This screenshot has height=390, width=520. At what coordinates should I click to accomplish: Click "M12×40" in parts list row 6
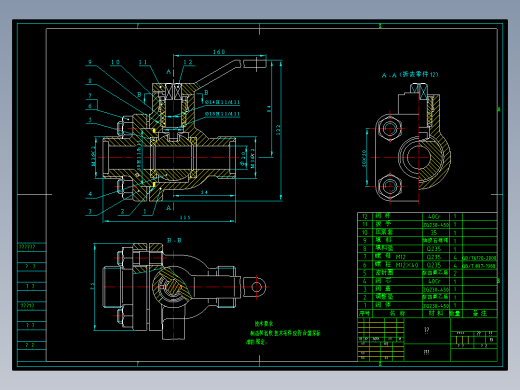(x=407, y=265)
